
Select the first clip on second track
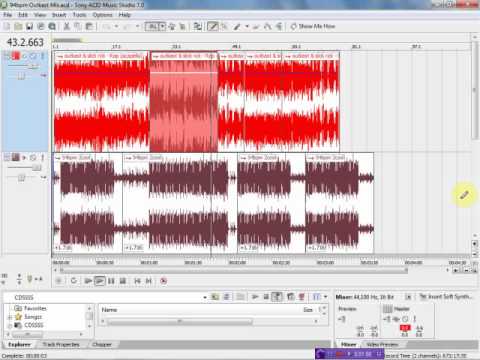tap(87, 203)
